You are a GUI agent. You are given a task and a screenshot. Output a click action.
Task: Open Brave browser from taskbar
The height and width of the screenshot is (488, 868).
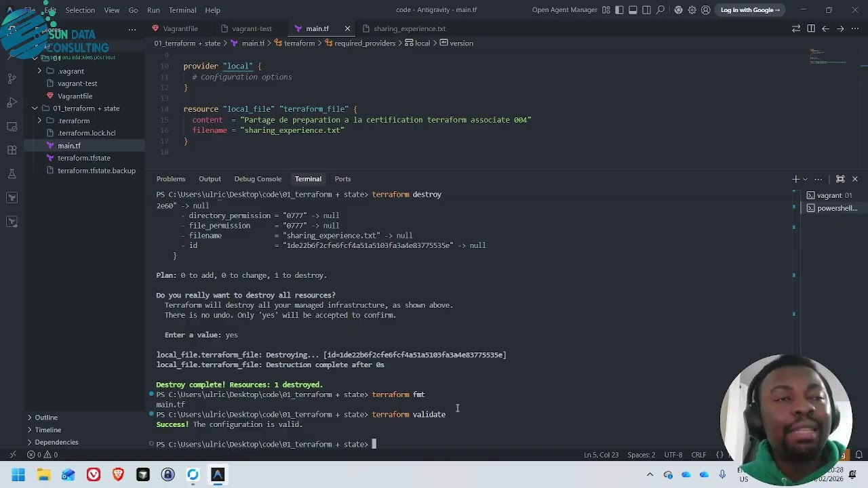(118, 475)
